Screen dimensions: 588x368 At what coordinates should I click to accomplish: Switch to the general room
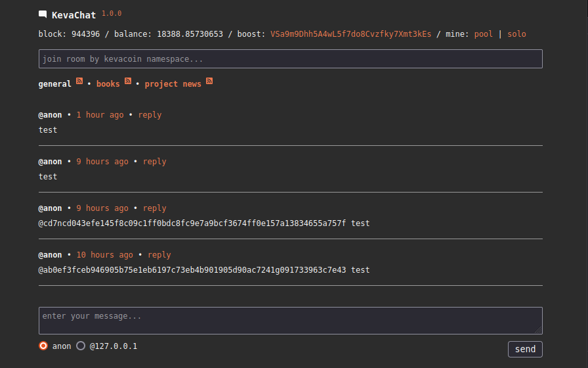[x=54, y=84]
